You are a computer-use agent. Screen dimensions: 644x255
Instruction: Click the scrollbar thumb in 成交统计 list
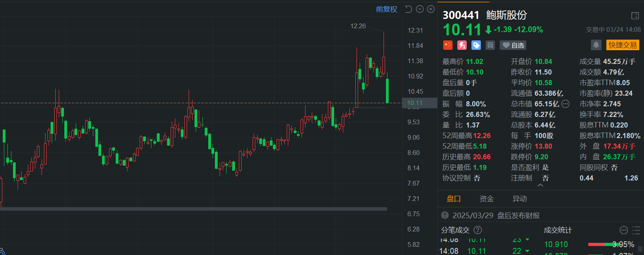click(640, 249)
